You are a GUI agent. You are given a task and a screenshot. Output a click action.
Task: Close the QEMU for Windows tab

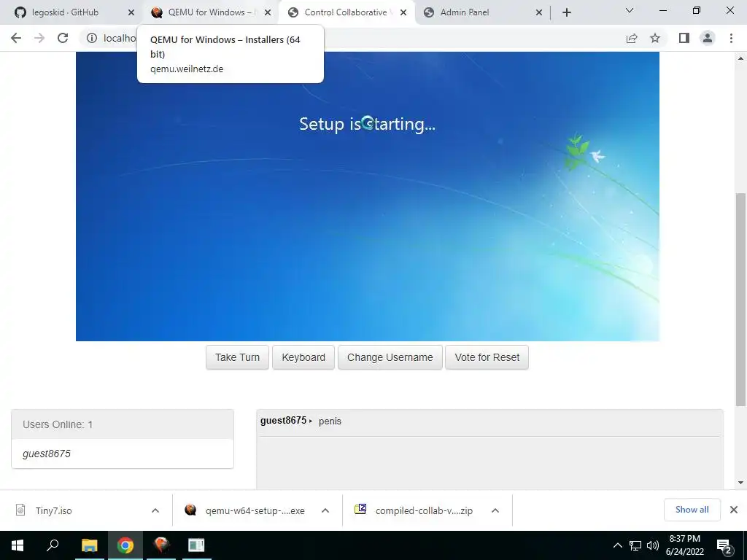pyautogui.click(x=268, y=13)
